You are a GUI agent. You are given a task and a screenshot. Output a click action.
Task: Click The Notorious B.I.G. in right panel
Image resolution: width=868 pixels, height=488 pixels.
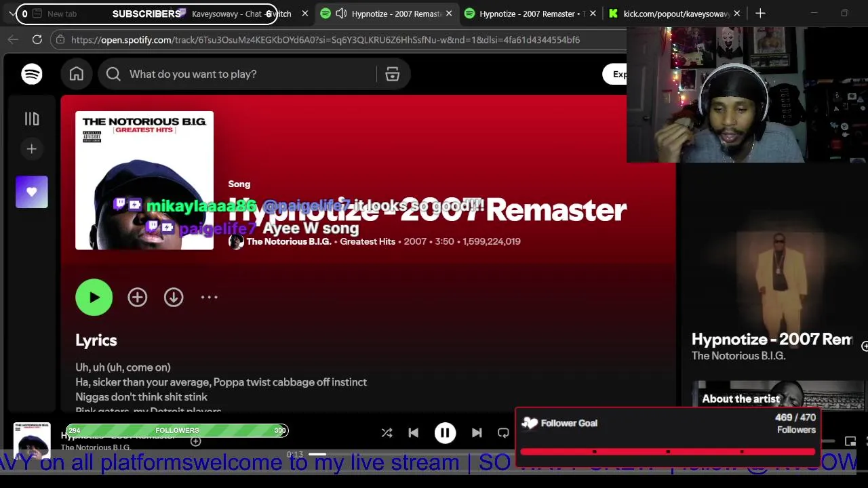coord(738,356)
